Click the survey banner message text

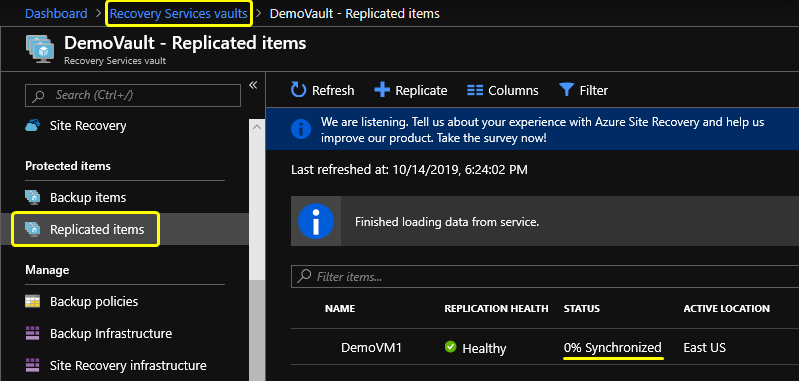pyautogui.click(x=542, y=130)
